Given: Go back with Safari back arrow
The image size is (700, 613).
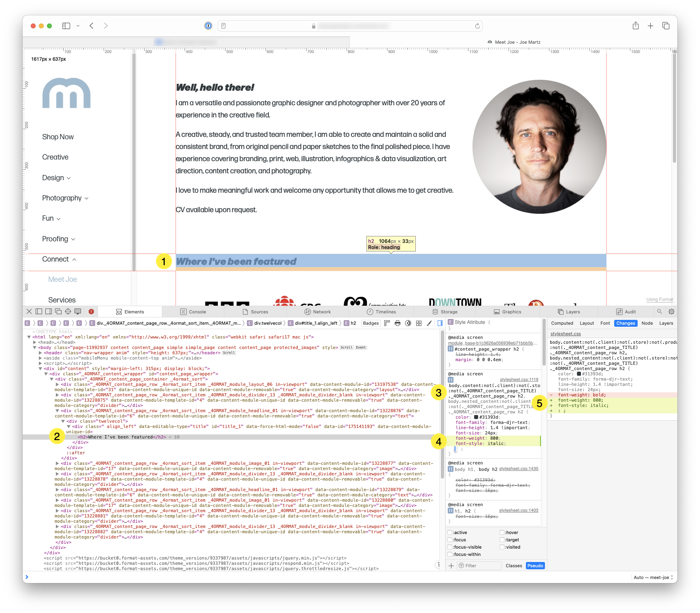Looking at the screenshot, I should click(91, 26).
